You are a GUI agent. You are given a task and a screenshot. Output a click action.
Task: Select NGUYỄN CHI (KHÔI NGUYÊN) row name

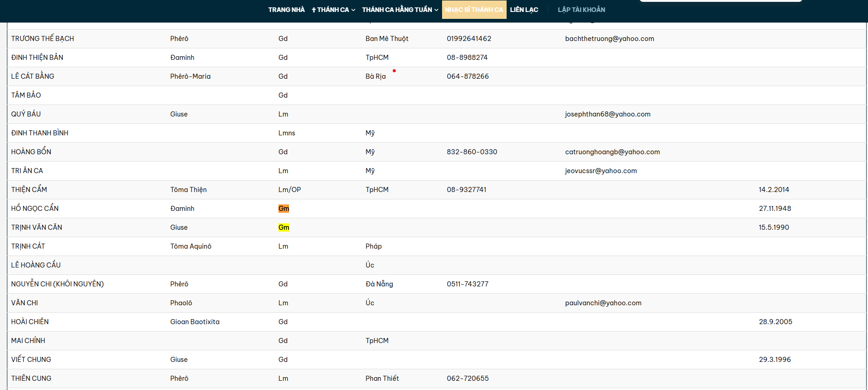click(x=57, y=284)
